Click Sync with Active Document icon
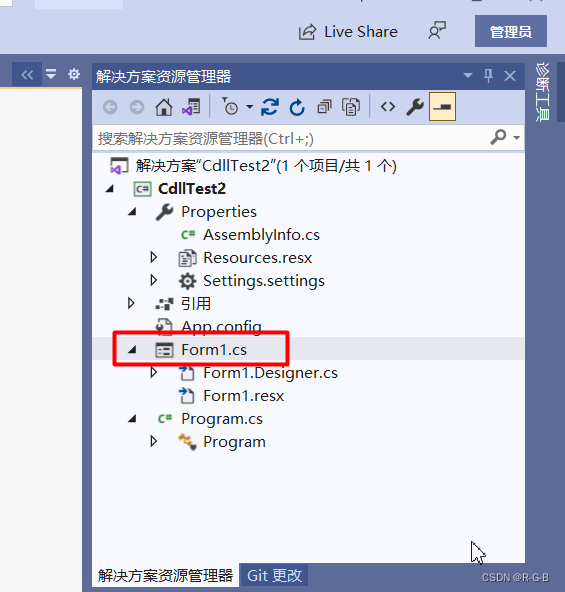 coord(270,107)
